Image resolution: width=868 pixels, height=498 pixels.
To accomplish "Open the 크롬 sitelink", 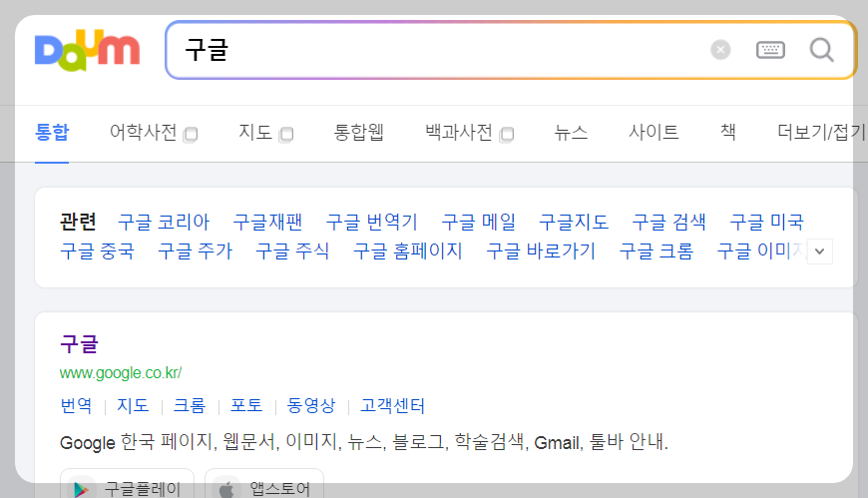I will (190, 405).
